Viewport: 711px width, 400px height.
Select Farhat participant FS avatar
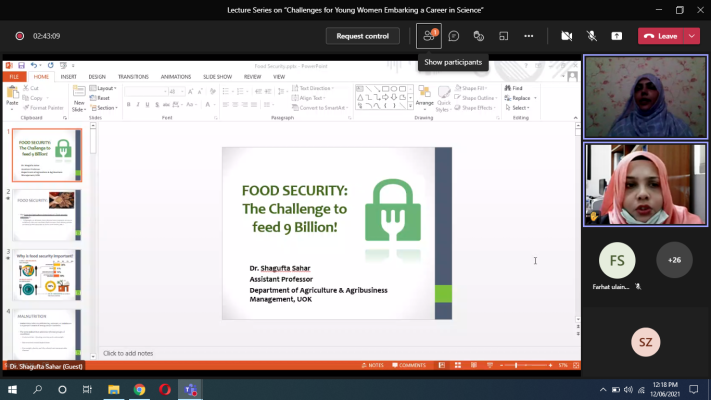click(x=616, y=260)
